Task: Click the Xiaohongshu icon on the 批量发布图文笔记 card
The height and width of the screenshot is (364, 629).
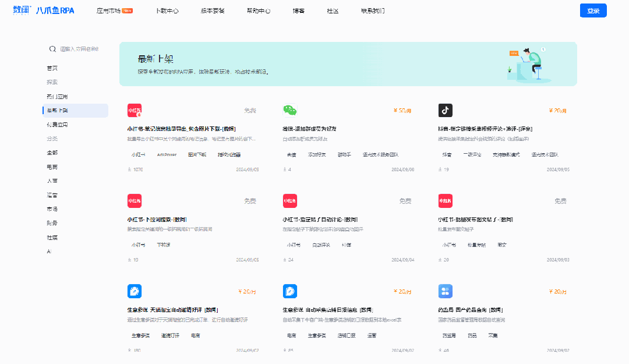Action: click(446, 200)
